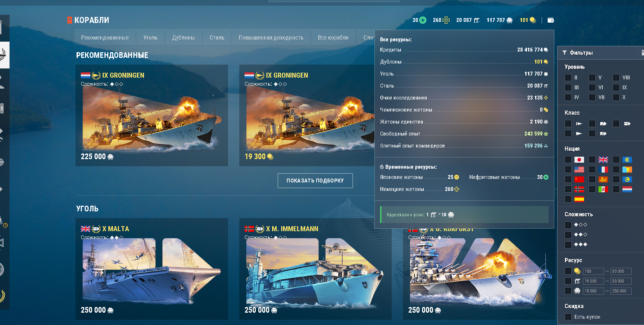The image size is (644, 325).
Task: Click the filter funnel icon beside Фильтры
Action: (x=565, y=53)
